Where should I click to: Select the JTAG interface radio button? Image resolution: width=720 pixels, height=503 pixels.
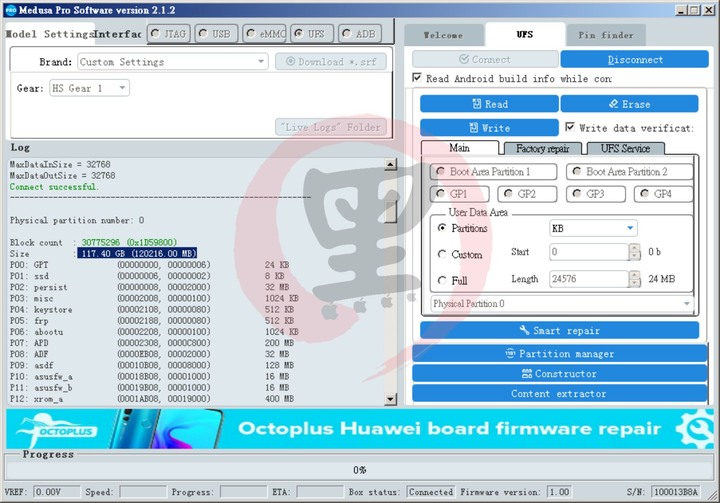[x=169, y=34]
